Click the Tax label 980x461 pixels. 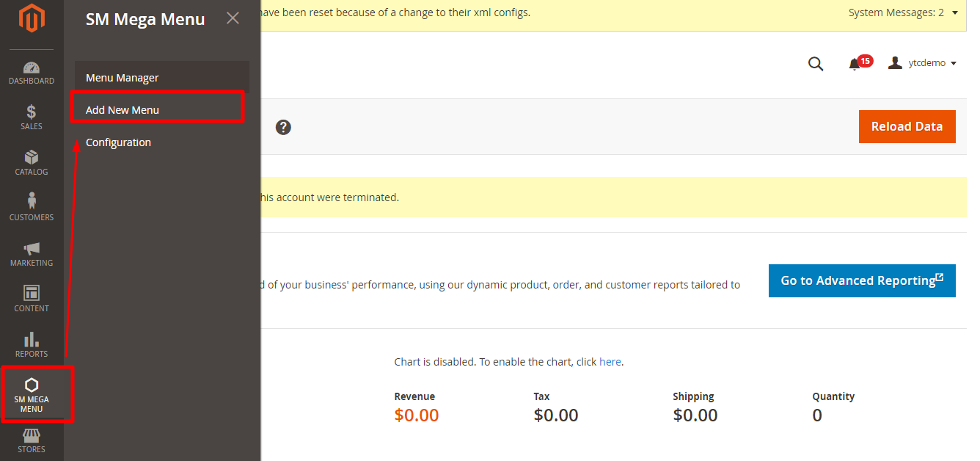tap(541, 396)
